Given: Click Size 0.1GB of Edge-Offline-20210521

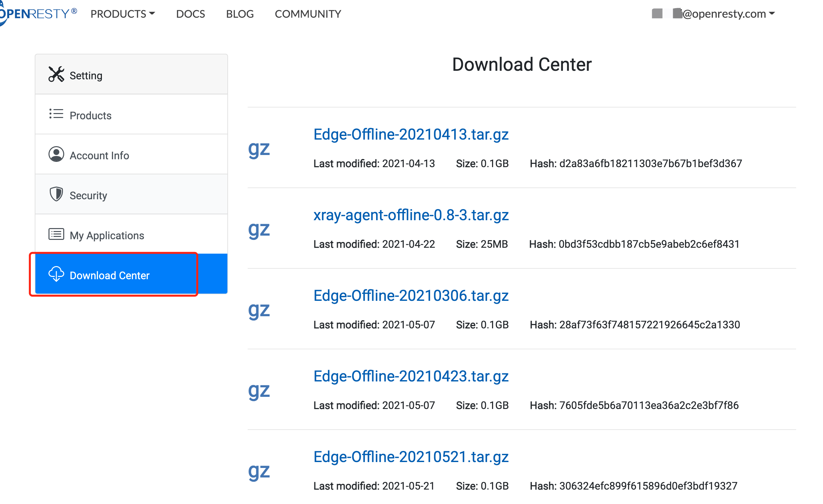Looking at the screenshot, I should (x=482, y=486).
